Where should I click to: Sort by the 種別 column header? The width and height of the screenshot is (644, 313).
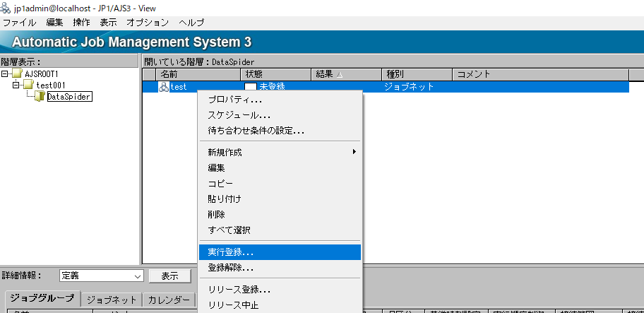(x=417, y=74)
